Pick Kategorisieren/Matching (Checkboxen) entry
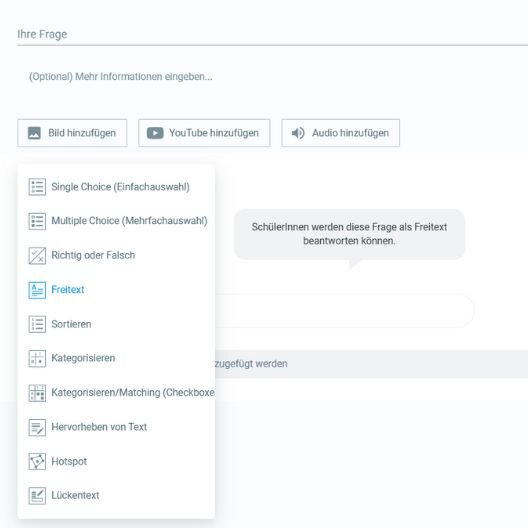This screenshot has height=528, width=528. 116,393
